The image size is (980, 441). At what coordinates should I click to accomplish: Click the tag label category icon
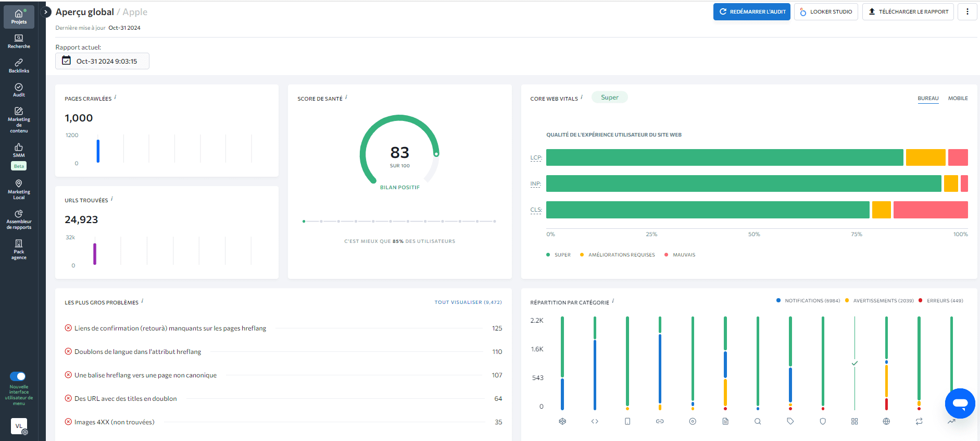(790, 421)
